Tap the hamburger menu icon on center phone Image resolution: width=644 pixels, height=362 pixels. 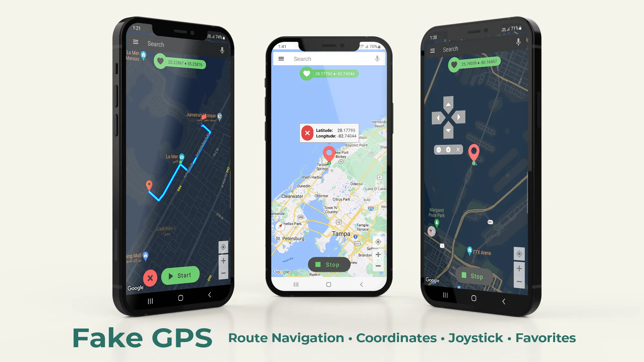(x=282, y=59)
